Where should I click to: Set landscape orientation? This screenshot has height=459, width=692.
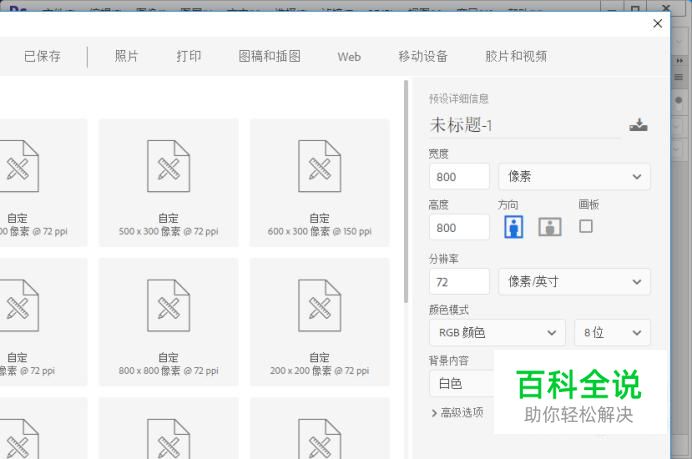click(x=550, y=227)
